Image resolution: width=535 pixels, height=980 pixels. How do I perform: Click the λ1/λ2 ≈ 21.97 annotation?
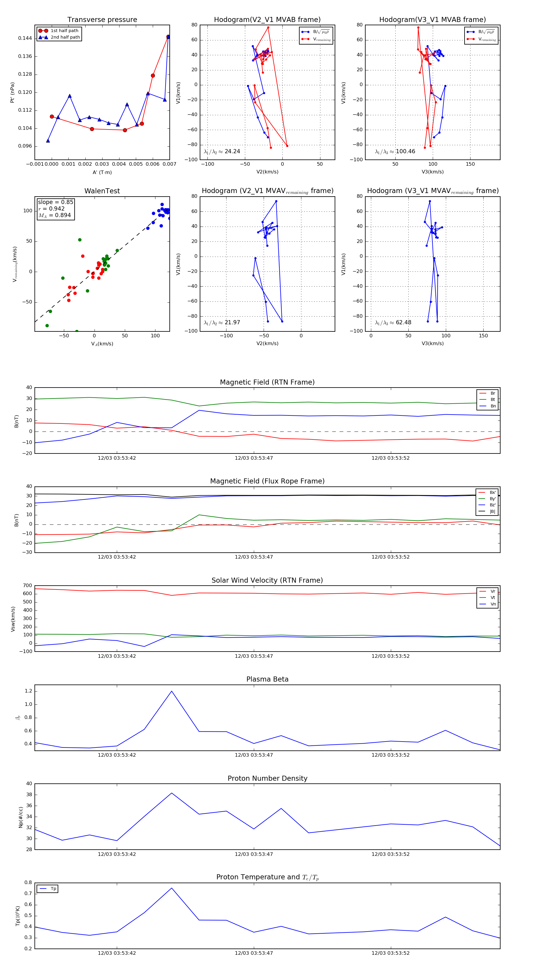(x=222, y=323)
